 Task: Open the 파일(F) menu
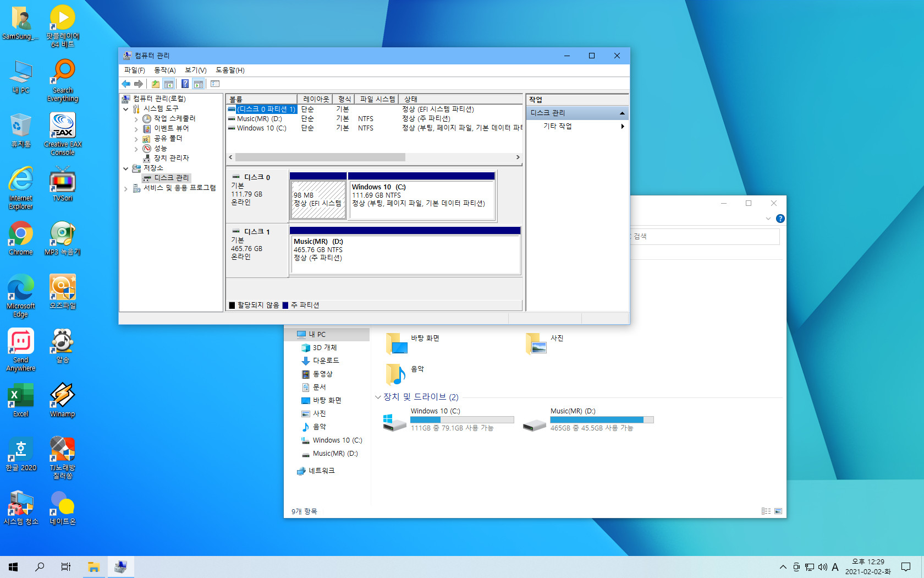click(134, 70)
